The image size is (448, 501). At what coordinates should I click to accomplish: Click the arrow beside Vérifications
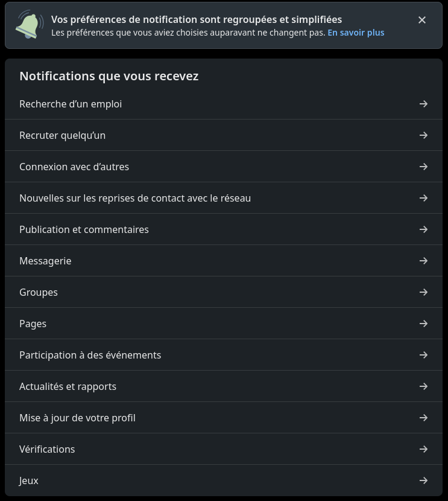[x=424, y=449]
